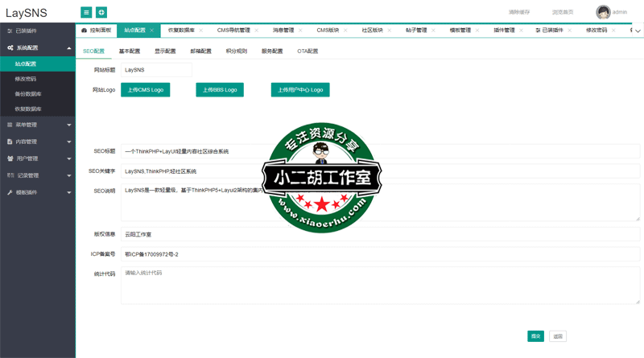This screenshot has width=644, height=358.
Task: Click the green plus icon in header
Action: pyautogui.click(x=101, y=12)
